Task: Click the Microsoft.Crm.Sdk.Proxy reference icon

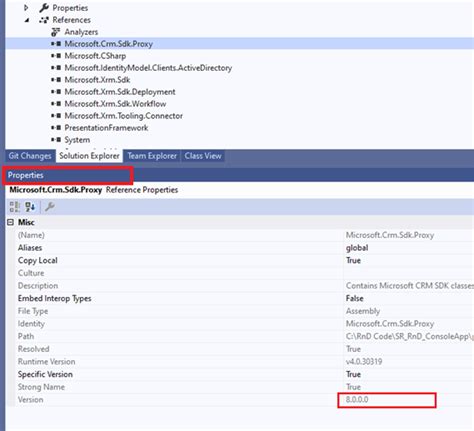Action: [x=56, y=44]
